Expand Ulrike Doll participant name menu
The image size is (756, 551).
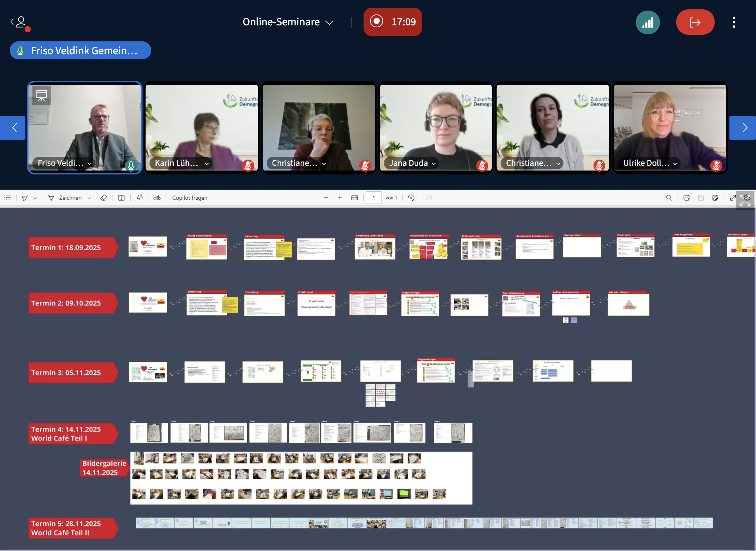675,164
